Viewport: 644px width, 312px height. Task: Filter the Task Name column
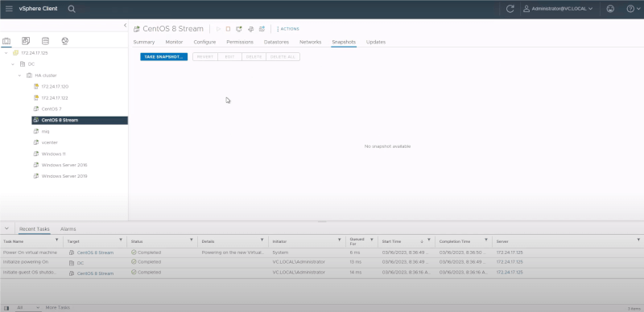[x=56, y=240]
